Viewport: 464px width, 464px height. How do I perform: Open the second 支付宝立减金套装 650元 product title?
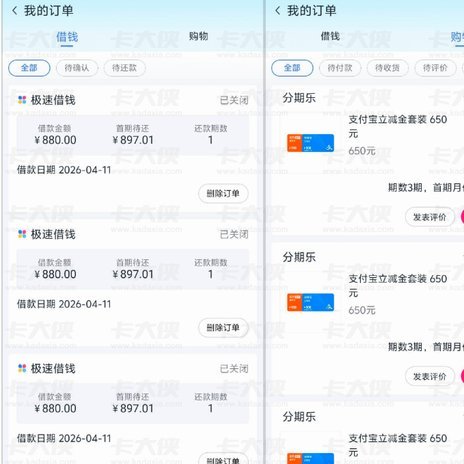click(x=398, y=286)
